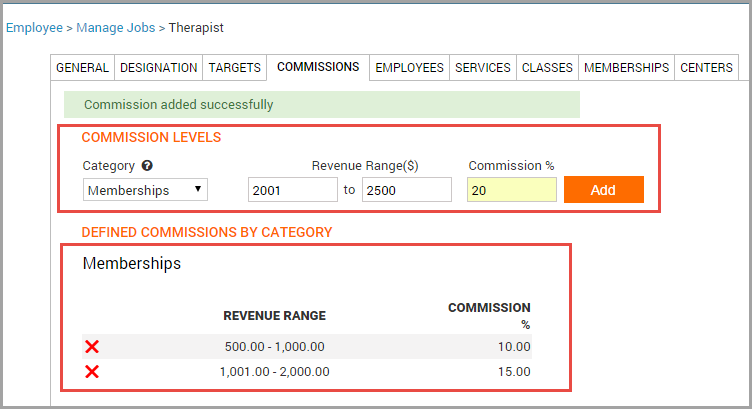
Task: Click the DEFINED COMMISSIONS BY CATEGORY heading
Action: [x=207, y=232]
